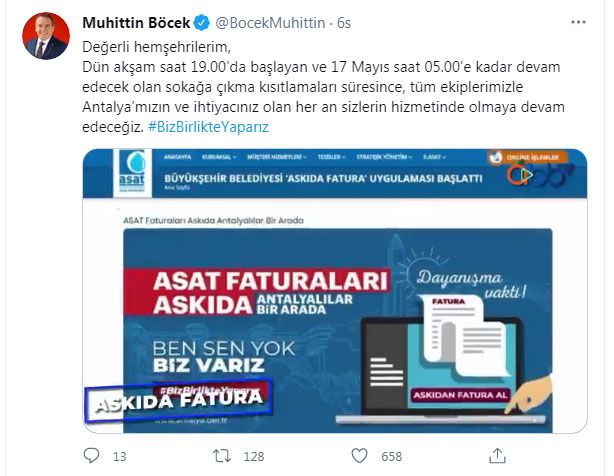Open the #BizBirlikteYaparız hashtag link
Viewport: 614px width, 476px height.
tap(208, 127)
